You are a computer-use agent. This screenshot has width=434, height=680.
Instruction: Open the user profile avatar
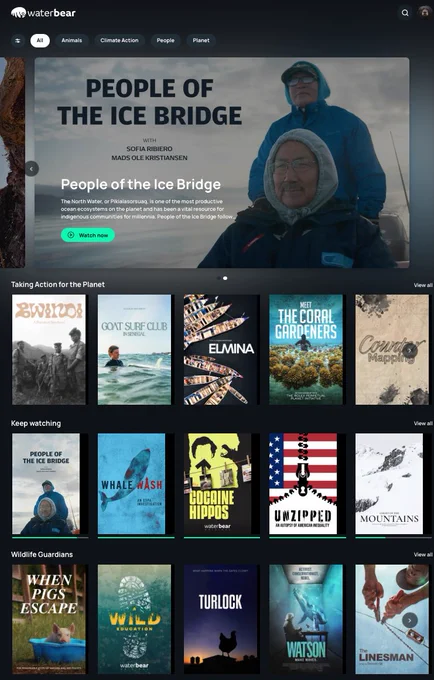click(x=424, y=12)
